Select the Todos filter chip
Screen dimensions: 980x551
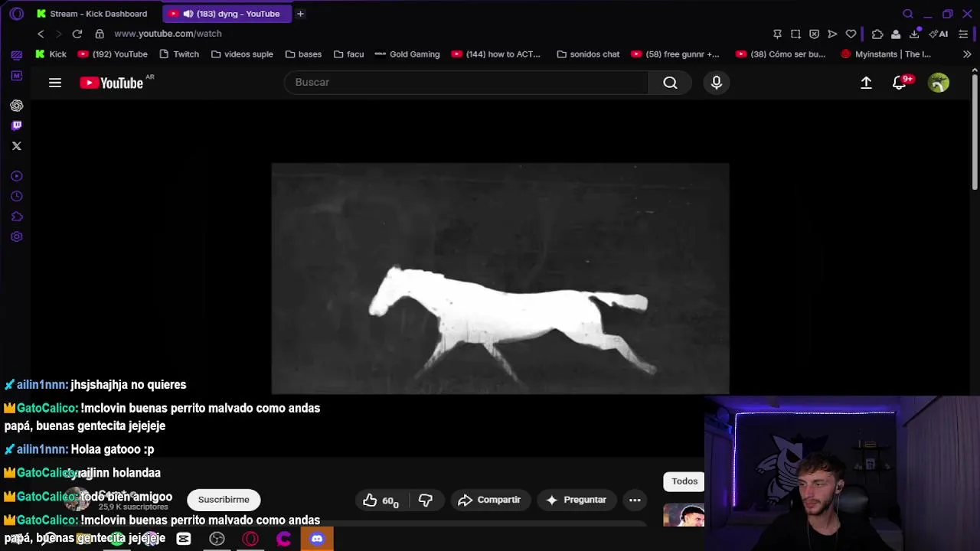(684, 481)
